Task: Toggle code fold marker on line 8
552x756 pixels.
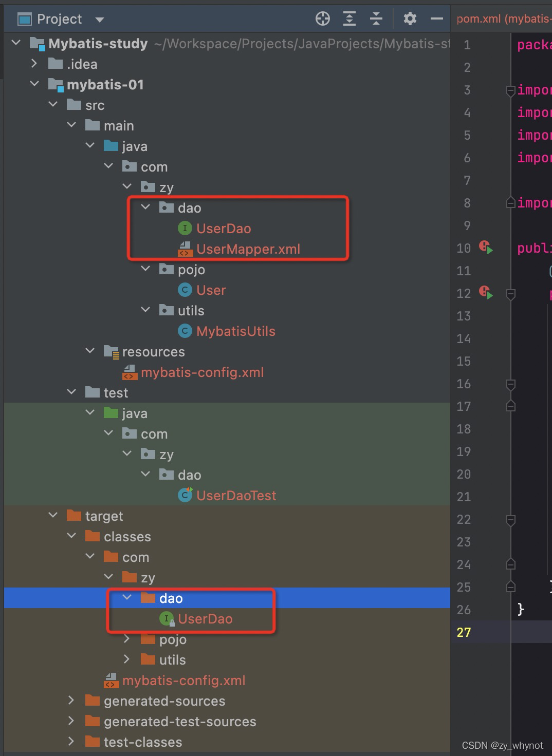Action: [511, 203]
